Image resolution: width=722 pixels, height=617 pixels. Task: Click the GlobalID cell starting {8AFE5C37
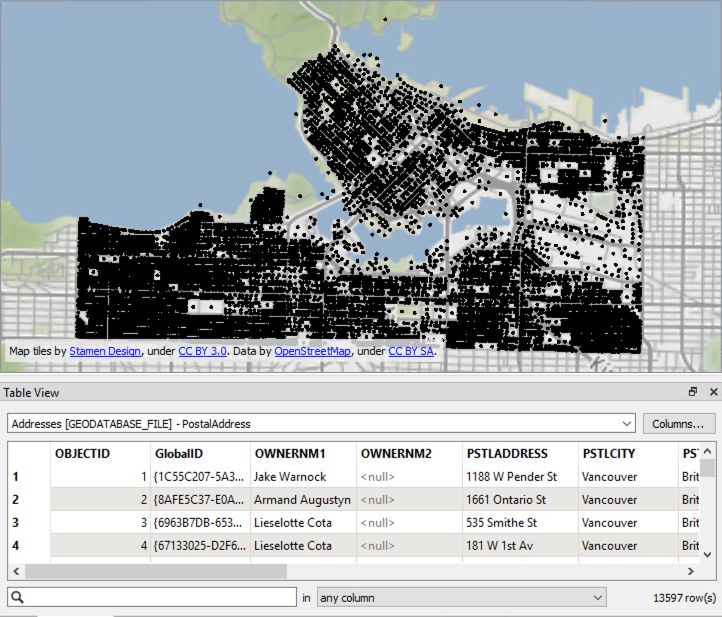pos(200,500)
